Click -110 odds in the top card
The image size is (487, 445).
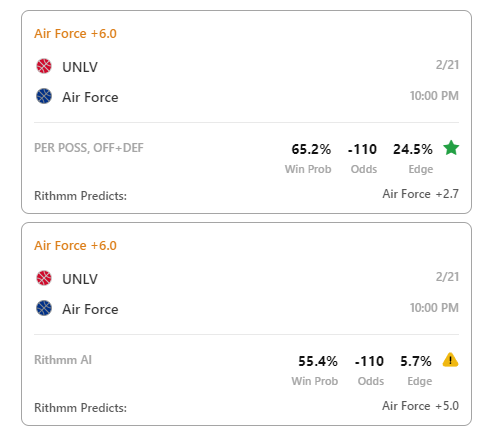click(362, 149)
